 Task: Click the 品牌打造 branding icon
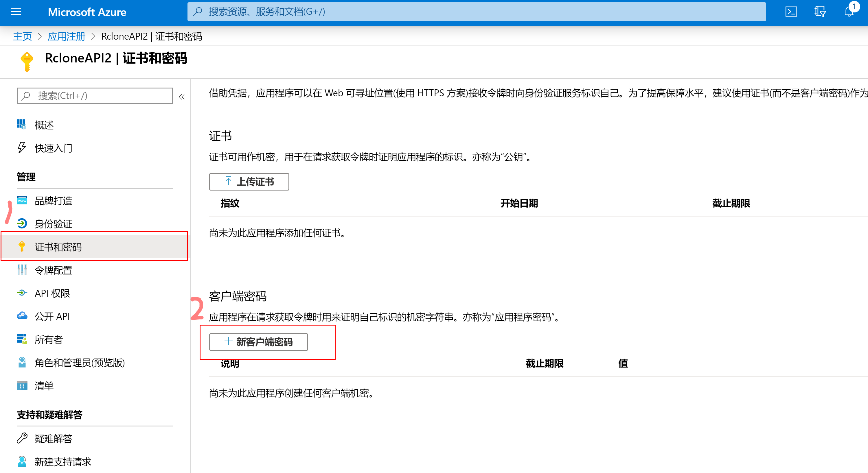coord(22,200)
